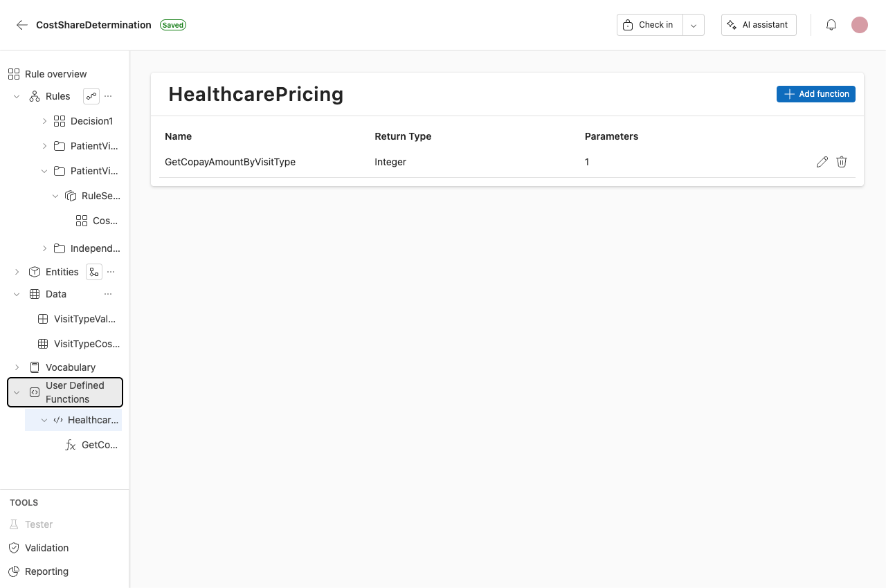Expand the Vocabulary tree node

pos(17,367)
